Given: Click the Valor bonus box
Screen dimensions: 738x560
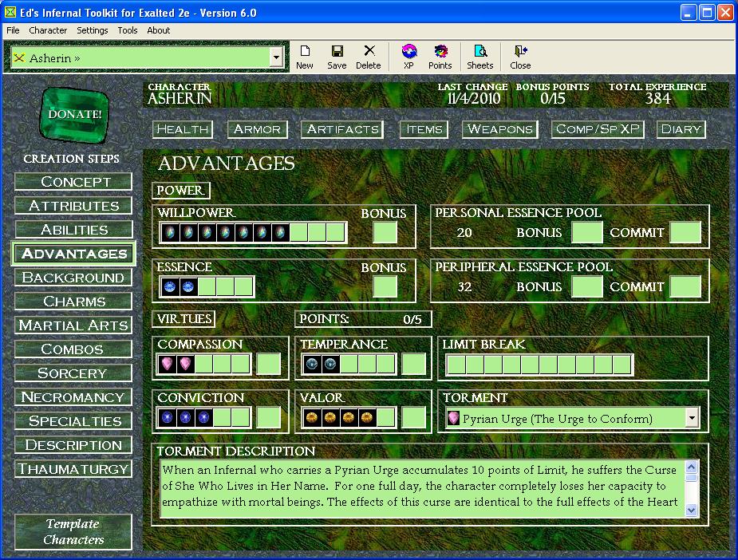Looking at the screenshot, I should [414, 417].
